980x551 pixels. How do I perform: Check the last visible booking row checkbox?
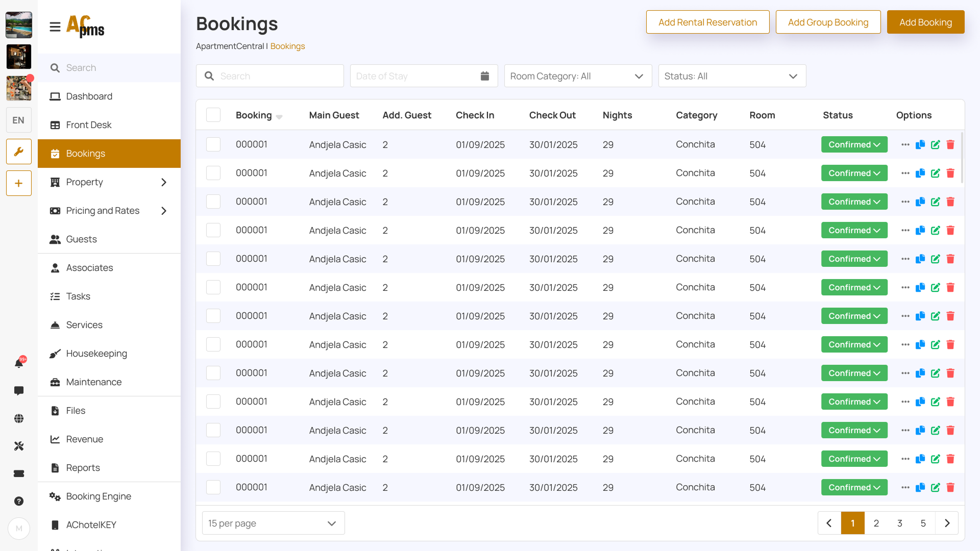(x=213, y=488)
